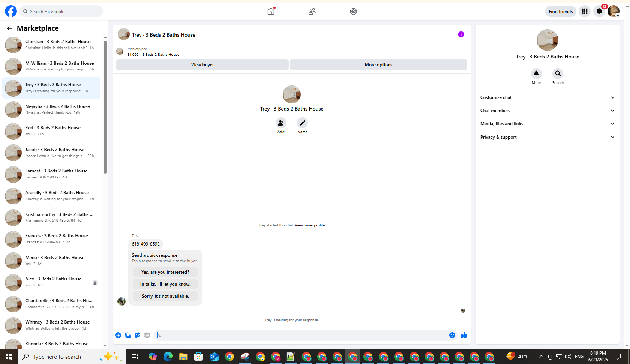Viewport: 630px width, 364px height.
Task: Choose a sticker from the composer
Action: [x=137, y=335]
